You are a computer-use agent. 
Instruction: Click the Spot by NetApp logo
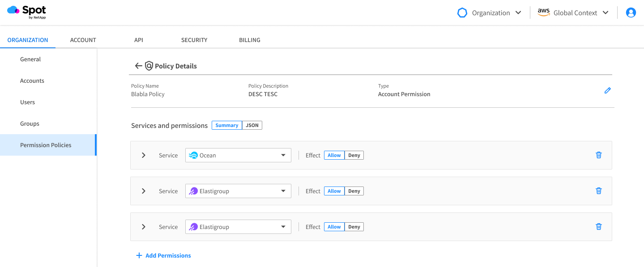27,12
